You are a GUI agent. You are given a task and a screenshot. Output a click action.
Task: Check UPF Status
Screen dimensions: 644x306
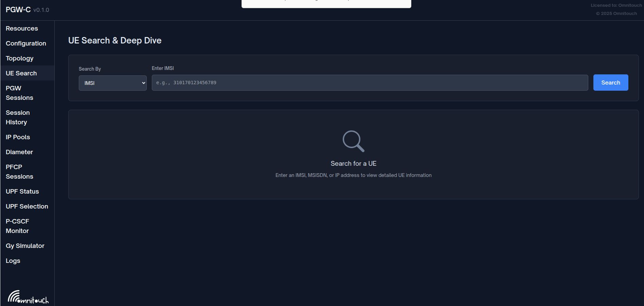pos(22,191)
